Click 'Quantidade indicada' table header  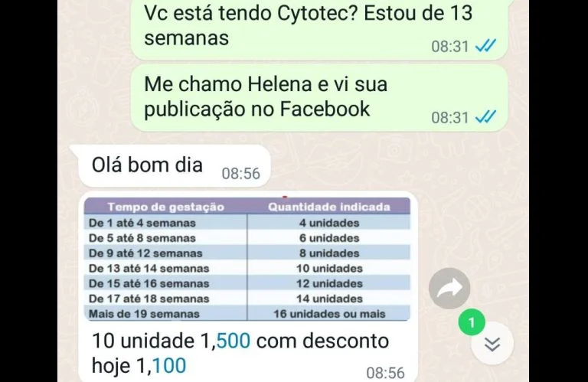point(329,207)
